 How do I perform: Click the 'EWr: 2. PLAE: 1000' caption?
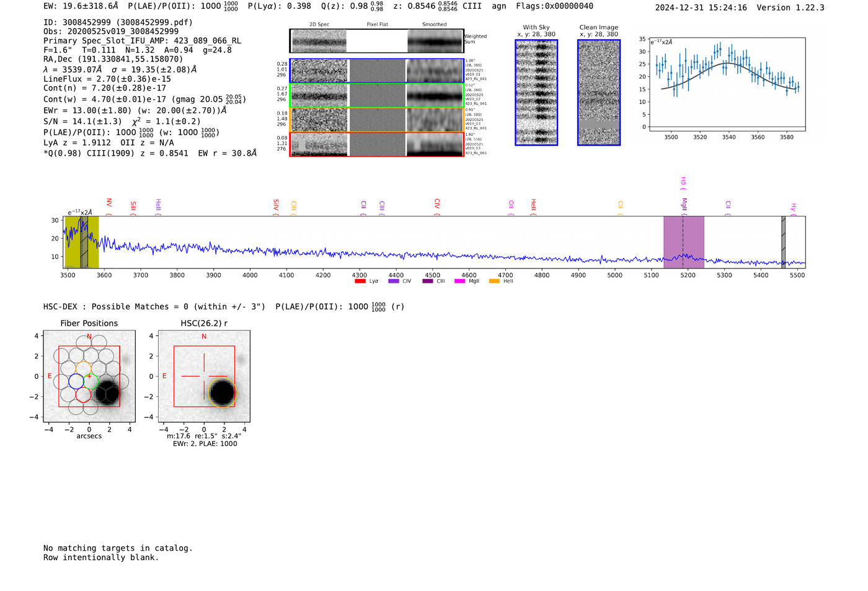[x=205, y=444]
